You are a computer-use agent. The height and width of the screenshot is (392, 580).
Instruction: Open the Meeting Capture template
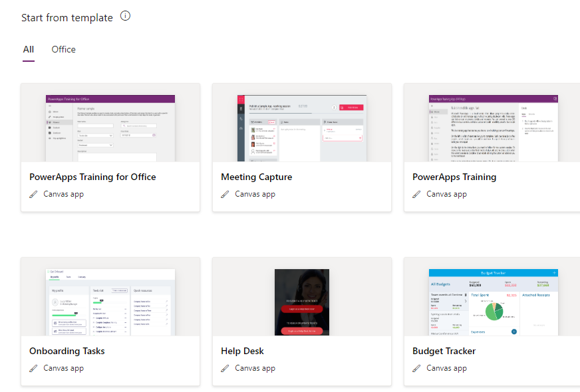point(256,177)
